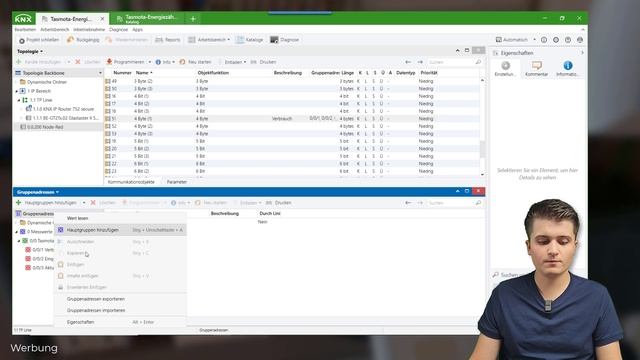This screenshot has width=640, height=360.
Task: Sort by the Objektfunktion column header
Action: coord(213,73)
